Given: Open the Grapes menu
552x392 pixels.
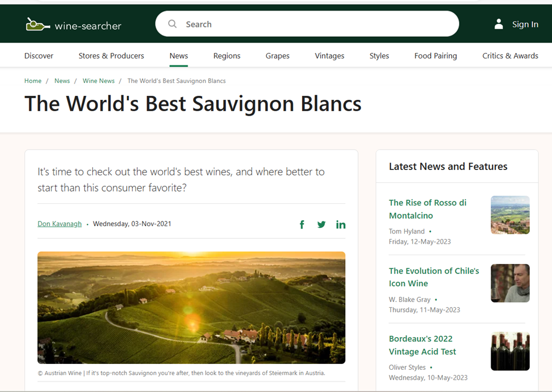Looking at the screenshot, I should 277,55.
